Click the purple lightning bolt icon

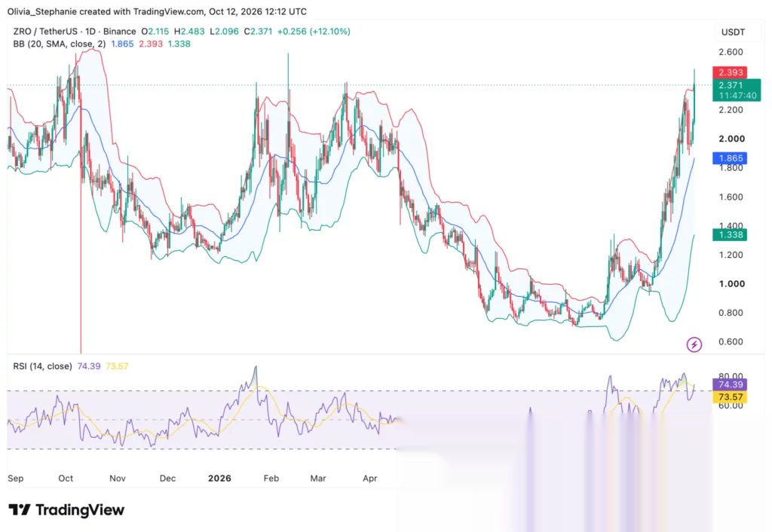694,344
